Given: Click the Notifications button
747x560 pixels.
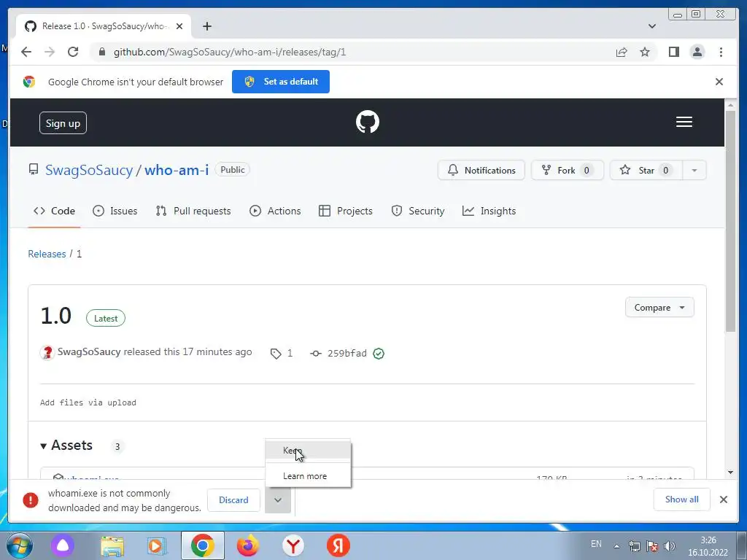Looking at the screenshot, I should [x=481, y=171].
